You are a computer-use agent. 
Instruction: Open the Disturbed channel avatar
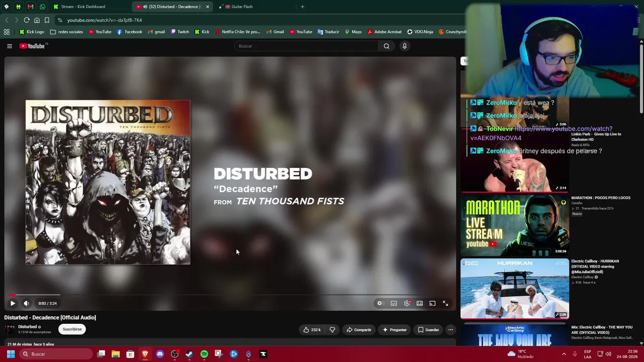pyautogui.click(x=10, y=329)
